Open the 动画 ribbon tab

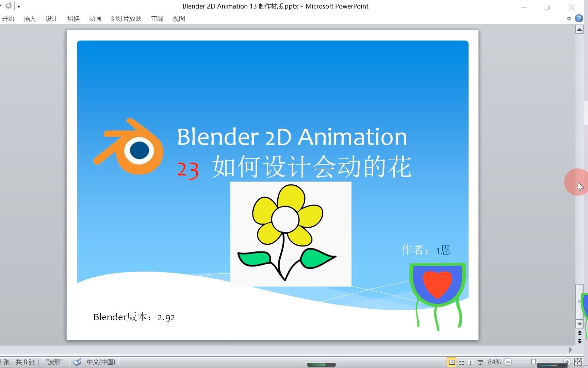[95, 19]
